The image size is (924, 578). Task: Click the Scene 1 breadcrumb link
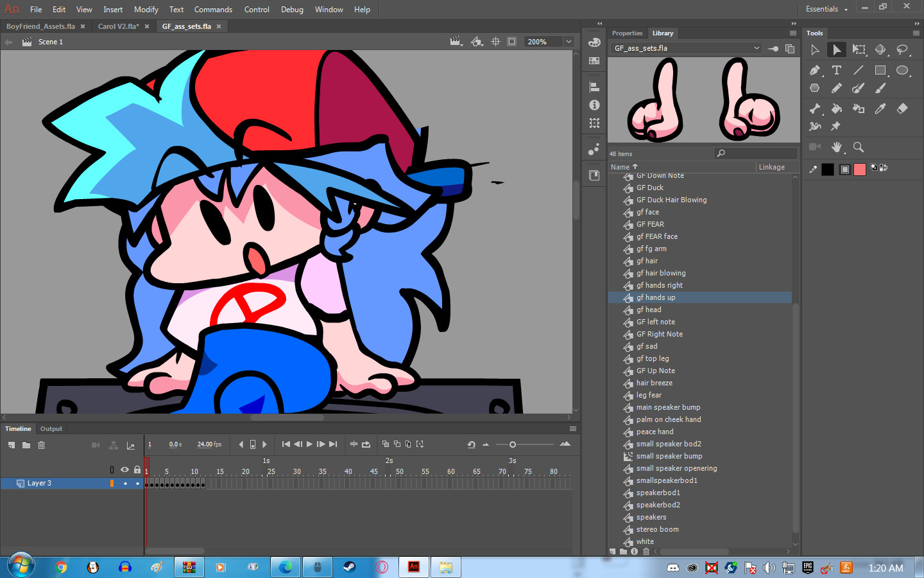click(51, 41)
